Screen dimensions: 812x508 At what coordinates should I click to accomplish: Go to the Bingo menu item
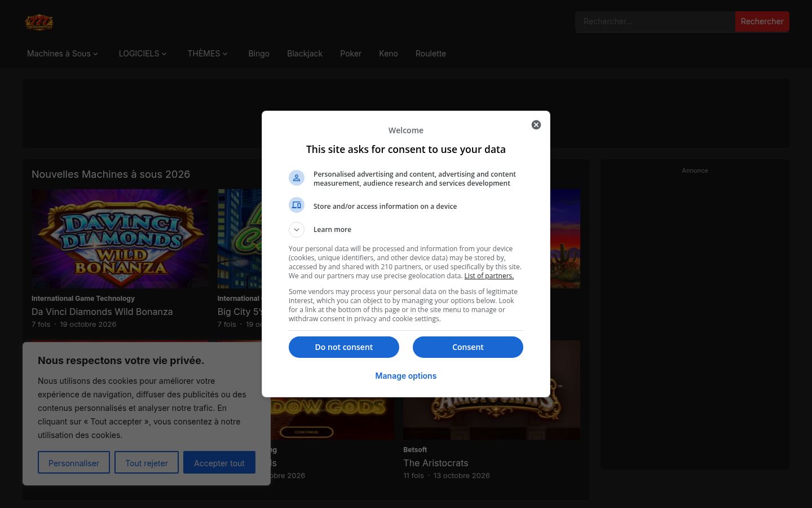pyautogui.click(x=259, y=54)
